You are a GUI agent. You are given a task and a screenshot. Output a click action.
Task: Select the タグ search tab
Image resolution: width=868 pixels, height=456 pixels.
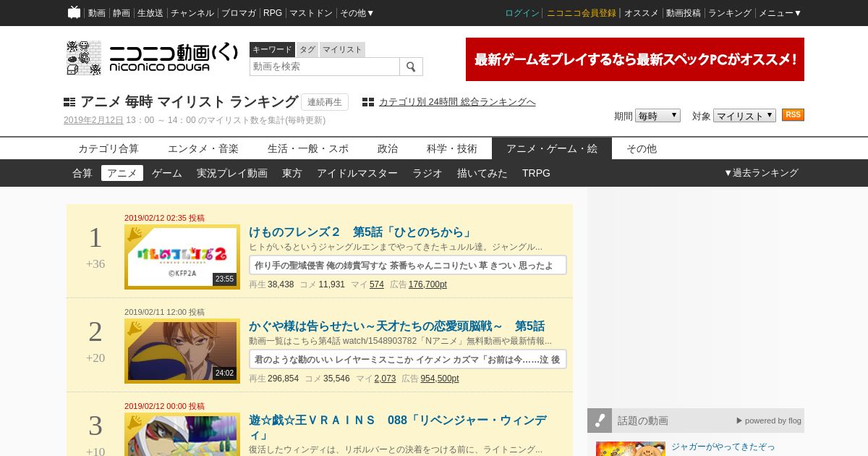point(307,49)
